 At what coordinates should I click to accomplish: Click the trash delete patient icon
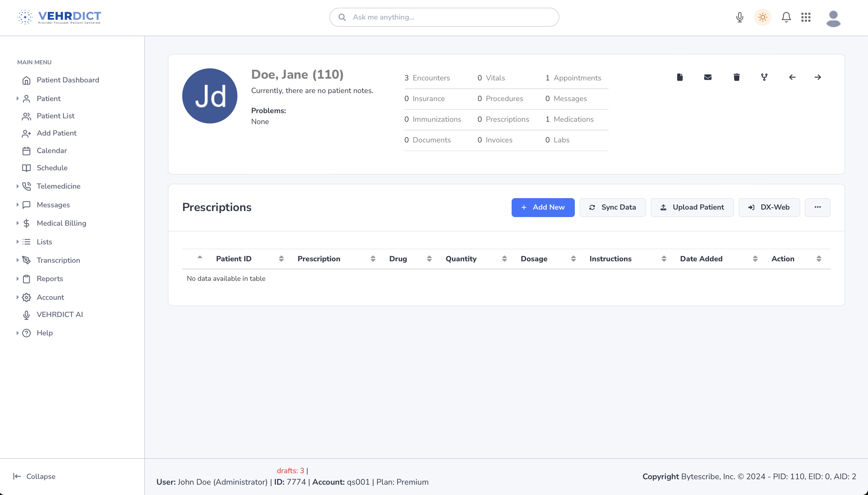pos(736,77)
